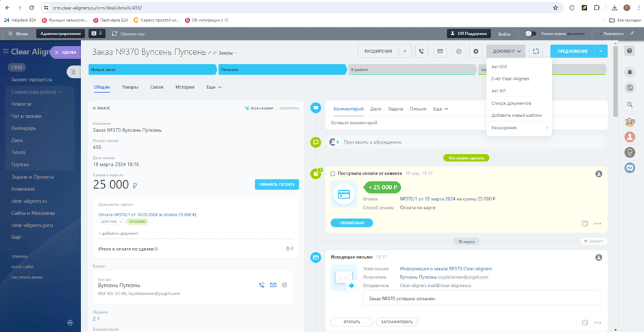This screenshot has height=332, width=644.
Task: Open notifications bell icon in right sidebar
Action: (630, 72)
